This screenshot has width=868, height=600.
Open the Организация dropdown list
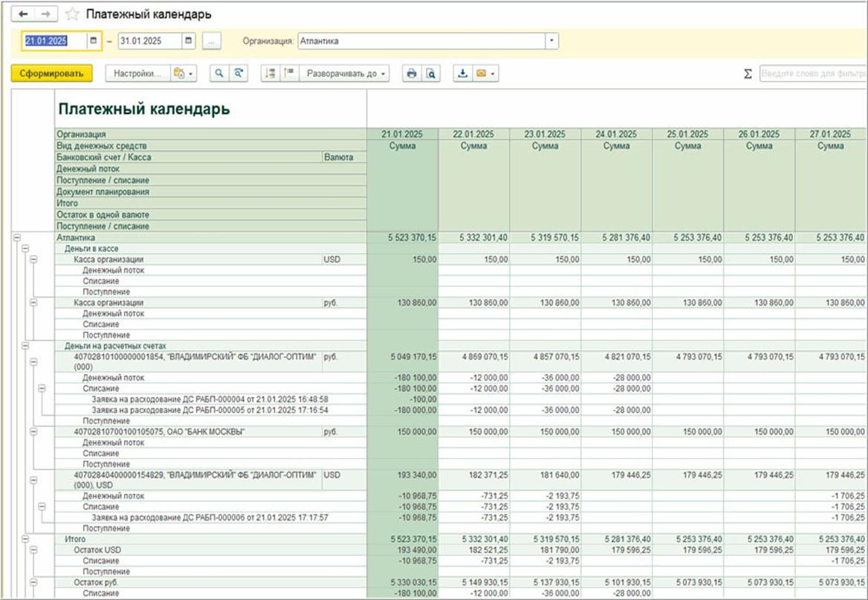pyautogui.click(x=551, y=42)
